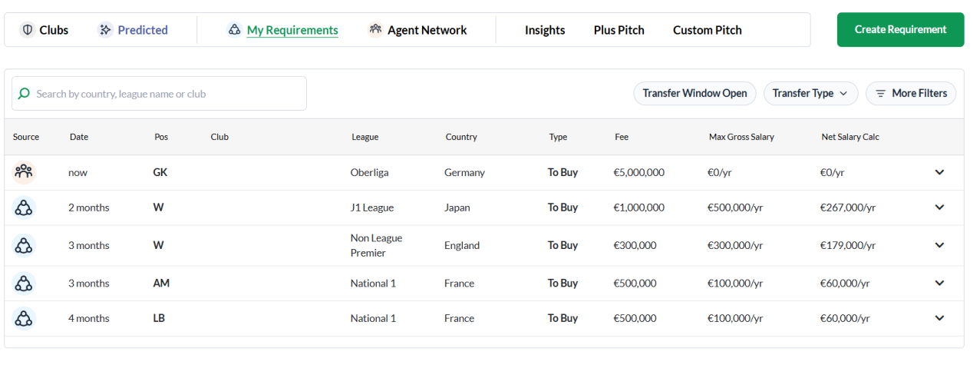The width and height of the screenshot is (980, 365).
Task: Click the source icon in J1 League row
Action: [24, 207]
